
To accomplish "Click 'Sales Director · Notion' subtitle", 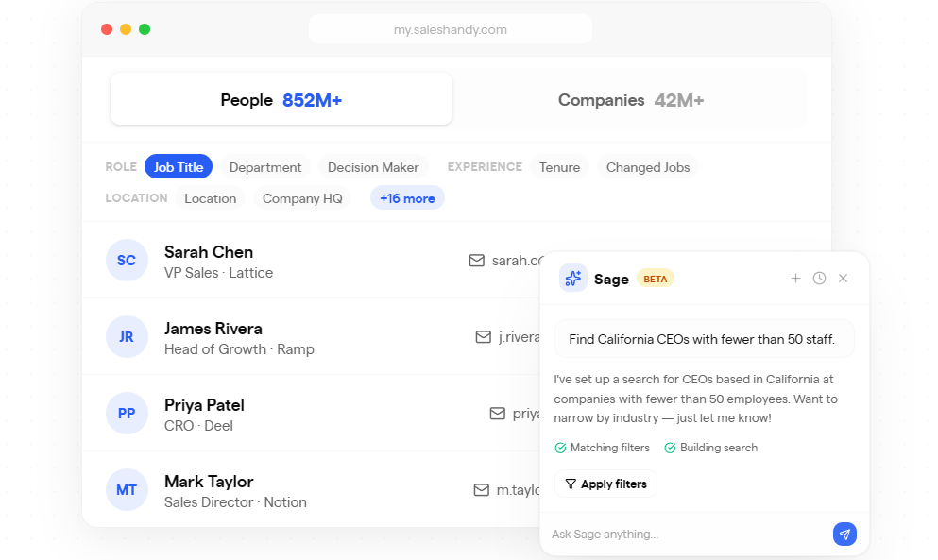I will tap(236, 502).
